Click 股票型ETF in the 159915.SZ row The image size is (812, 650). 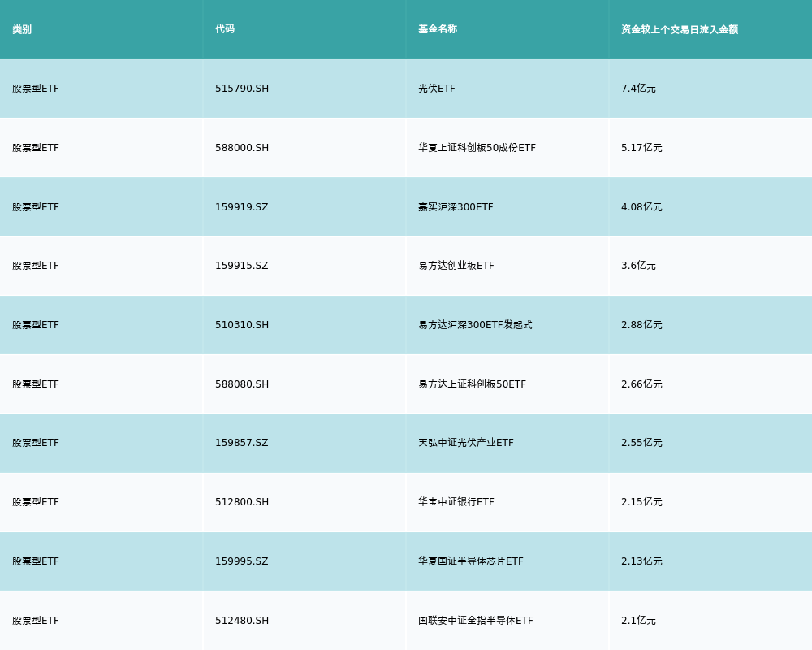(36, 266)
